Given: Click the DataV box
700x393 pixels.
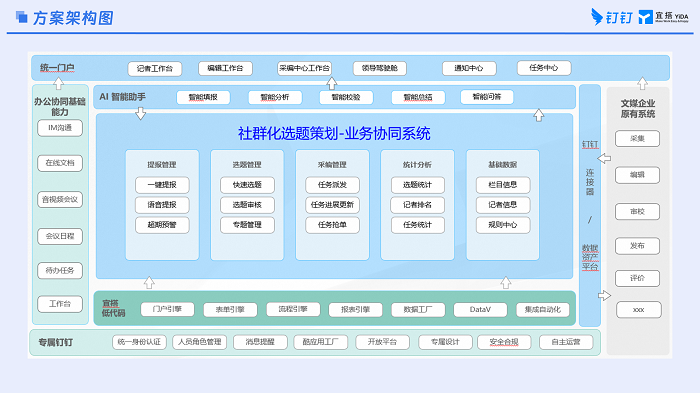Looking at the screenshot, I should tap(480, 309).
